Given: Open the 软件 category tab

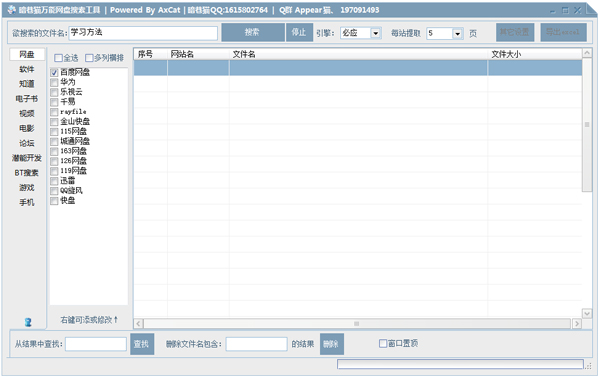Looking at the screenshot, I should pyautogui.click(x=27, y=69).
